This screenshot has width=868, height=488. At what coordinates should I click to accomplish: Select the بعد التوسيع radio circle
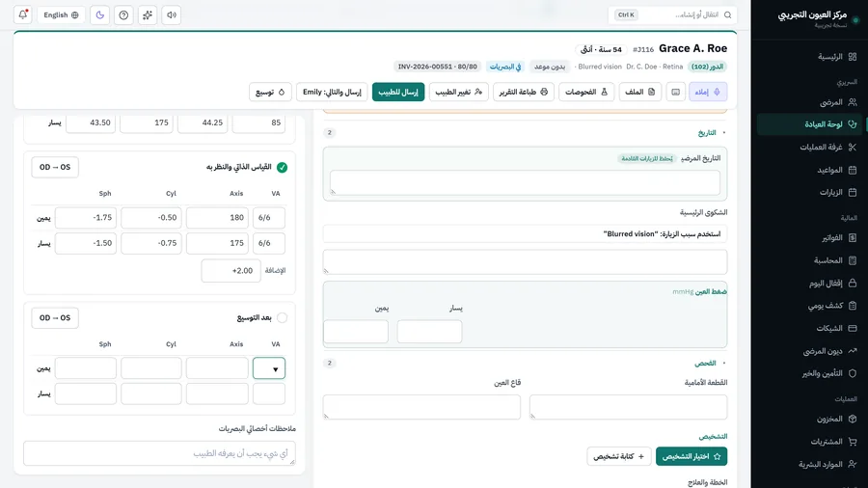tap(282, 317)
